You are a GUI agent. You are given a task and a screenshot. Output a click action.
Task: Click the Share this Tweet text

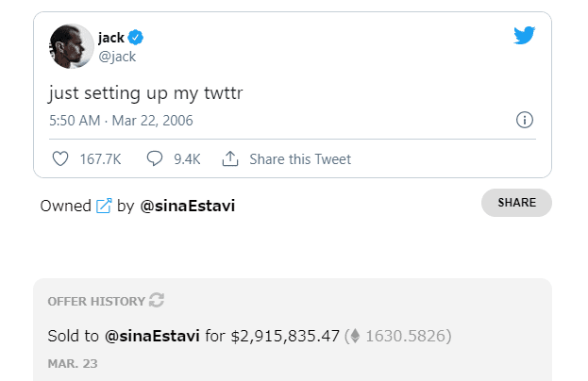(x=299, y=159)
